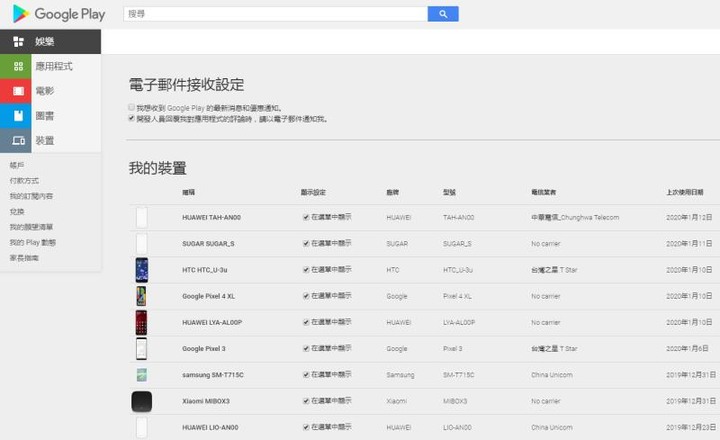This screenshot has height=440, width=720.
Task: Enable Google Play news and offers email checkbox
Action: pyautogui.click(x=131, y=107)
